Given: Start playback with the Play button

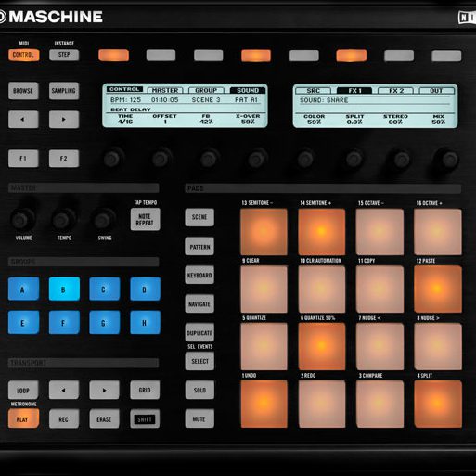Looking at the screenshot, I should click(23, 418).
